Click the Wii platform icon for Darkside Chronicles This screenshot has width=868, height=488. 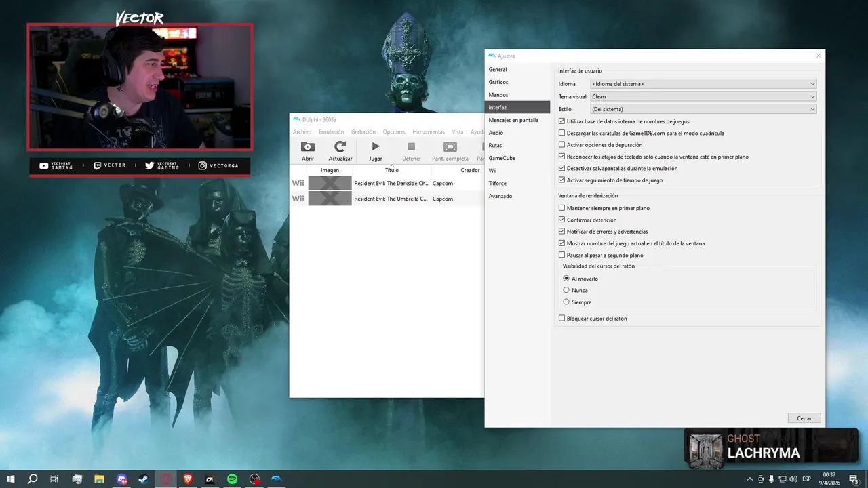click(298, 183)
